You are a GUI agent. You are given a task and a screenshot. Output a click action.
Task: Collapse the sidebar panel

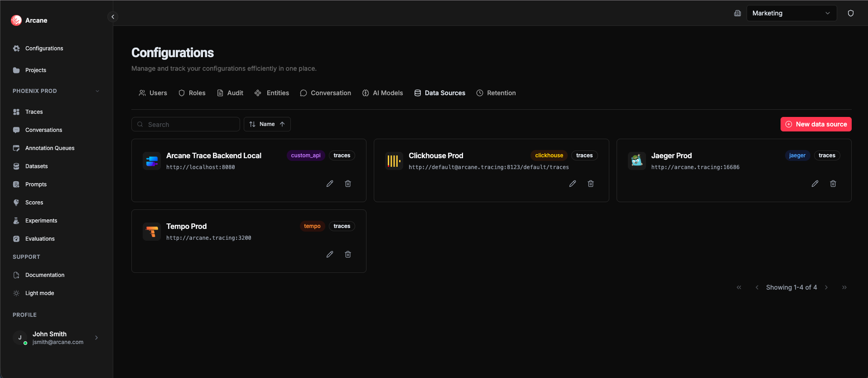(x=113, y=17)
